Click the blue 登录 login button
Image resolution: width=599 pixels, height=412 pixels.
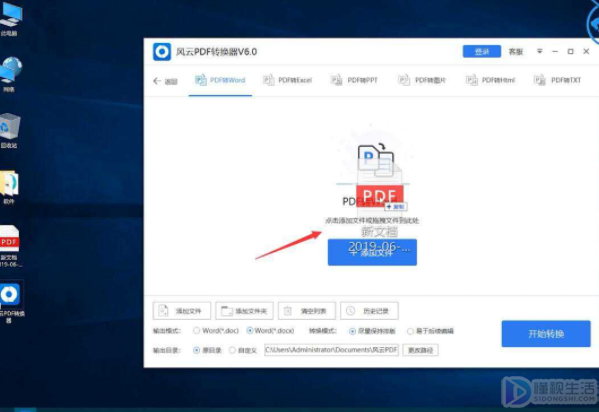coord(482,52)
